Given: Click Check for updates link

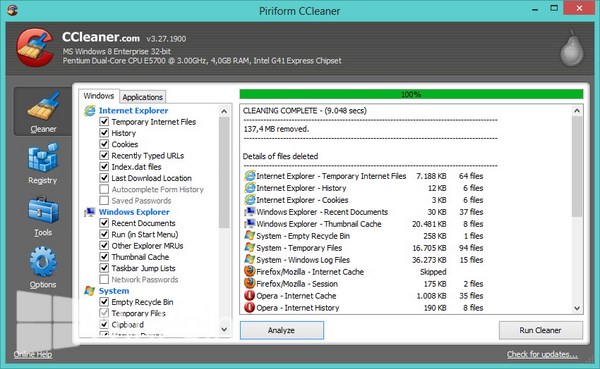Looking at the screenshot, I should click(542, 354).
